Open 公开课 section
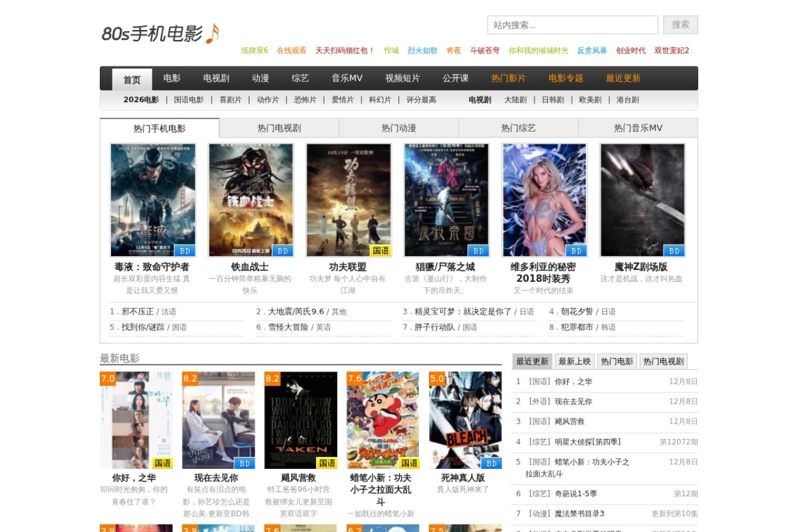The width and height of the screenshot is (798, 532). coord(456,78)
